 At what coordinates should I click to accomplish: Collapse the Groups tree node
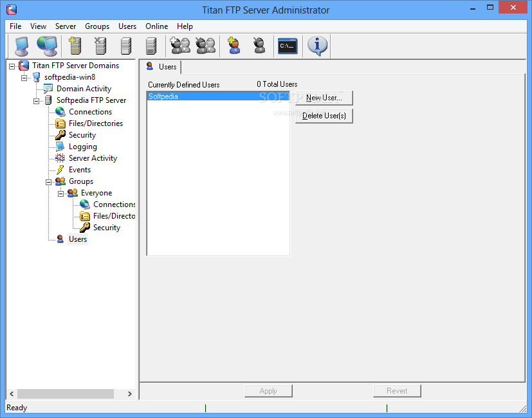pyautogui.click(x=48, y=182)
